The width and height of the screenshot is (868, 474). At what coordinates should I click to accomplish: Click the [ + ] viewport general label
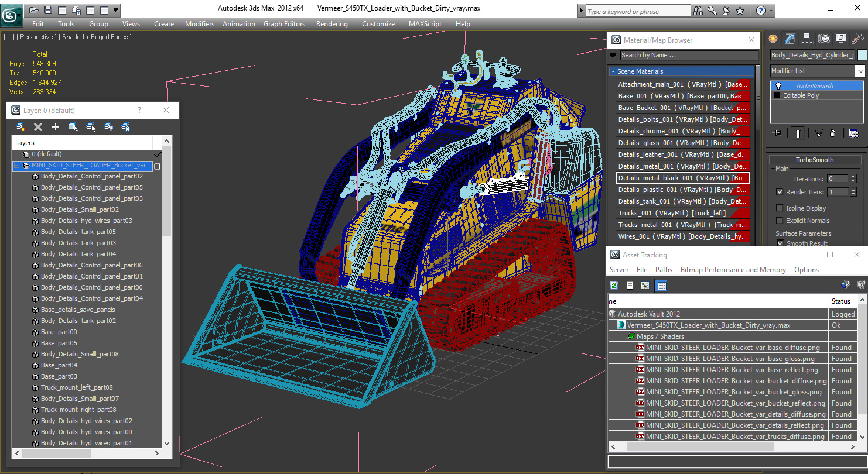9,37
